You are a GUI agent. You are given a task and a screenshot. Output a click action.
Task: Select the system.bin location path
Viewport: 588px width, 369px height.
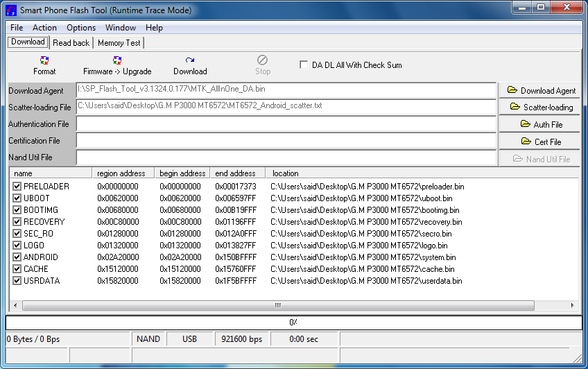click(x=363, y=257)
